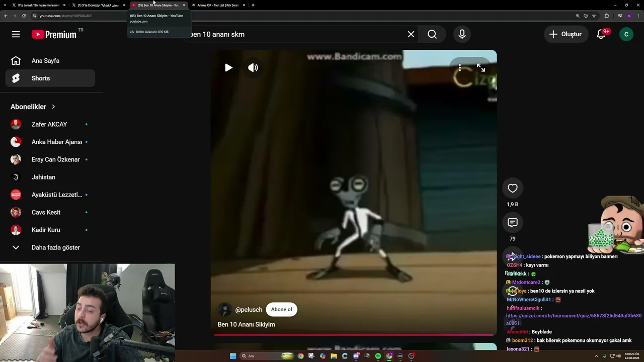Select Shorts in the sidebar

tap(50, 78)
